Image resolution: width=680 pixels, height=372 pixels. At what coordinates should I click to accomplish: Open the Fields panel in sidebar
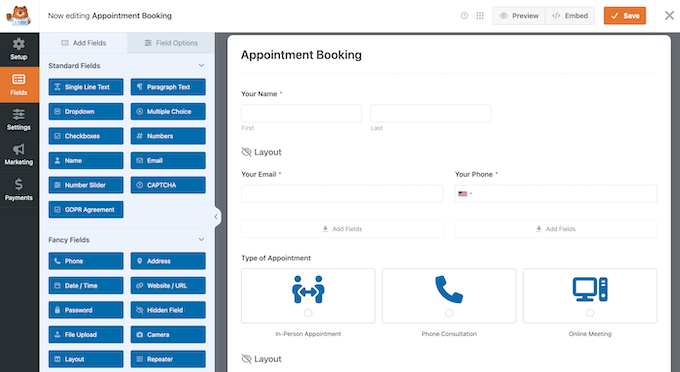click(x=19, y=85)
